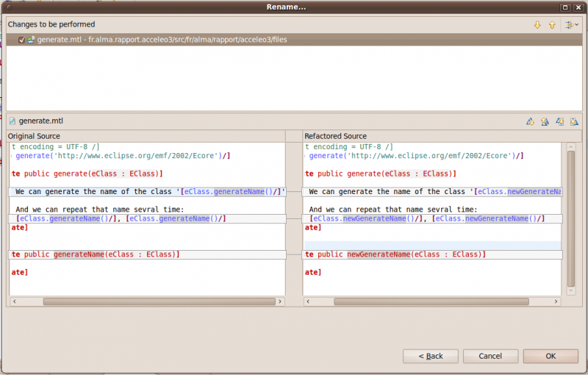Image resolution: width=588 pixels, height=375 pixels.
Task: Click the Next Difference compare icon
Action: [x=530, y=121]
